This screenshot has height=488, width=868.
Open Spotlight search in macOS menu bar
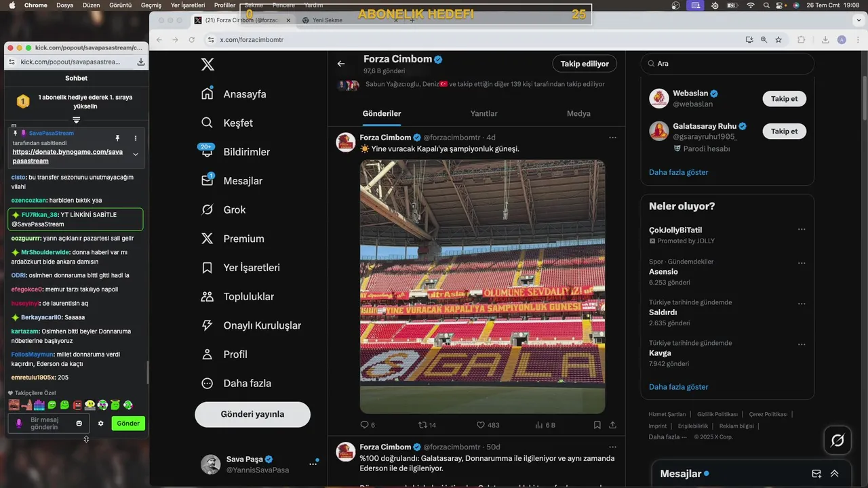[766, 5]
